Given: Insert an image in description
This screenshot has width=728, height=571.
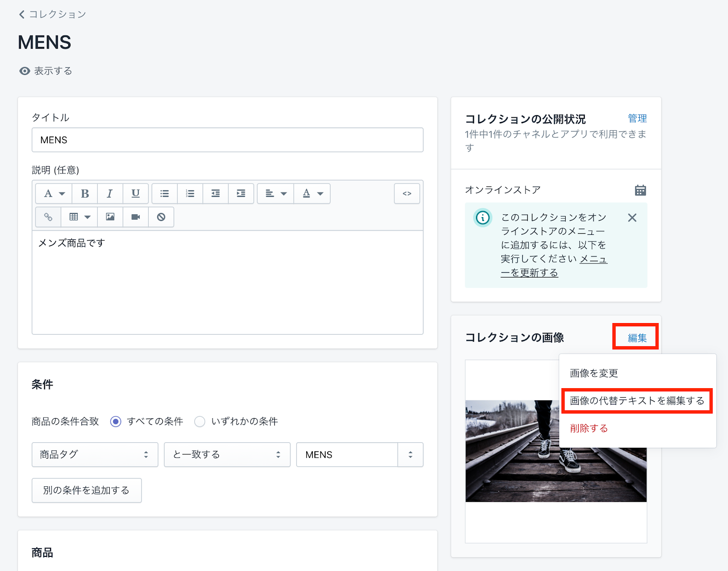Looking at the screenshot, I should tap(110, 217).
